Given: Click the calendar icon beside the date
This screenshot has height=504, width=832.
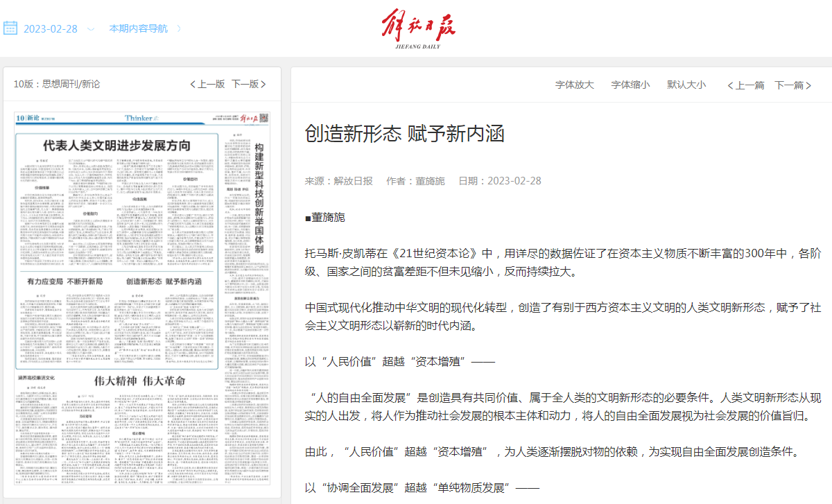Looking at the screenshot, I should [10, 28].
